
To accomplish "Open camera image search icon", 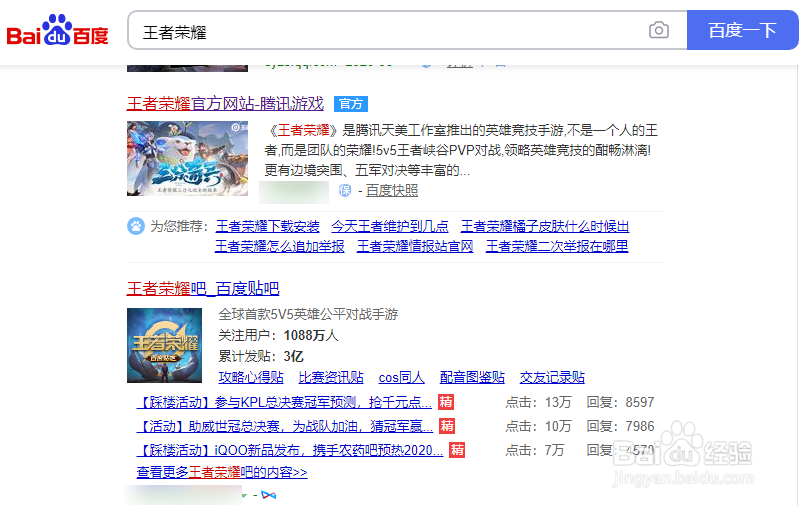I will click(x=659, y=31).
